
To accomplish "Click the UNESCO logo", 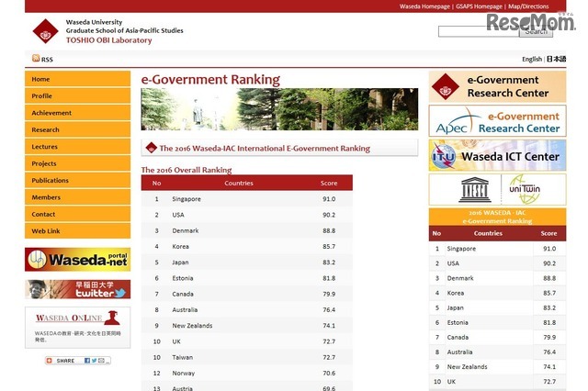I will (x=474, y=189).
